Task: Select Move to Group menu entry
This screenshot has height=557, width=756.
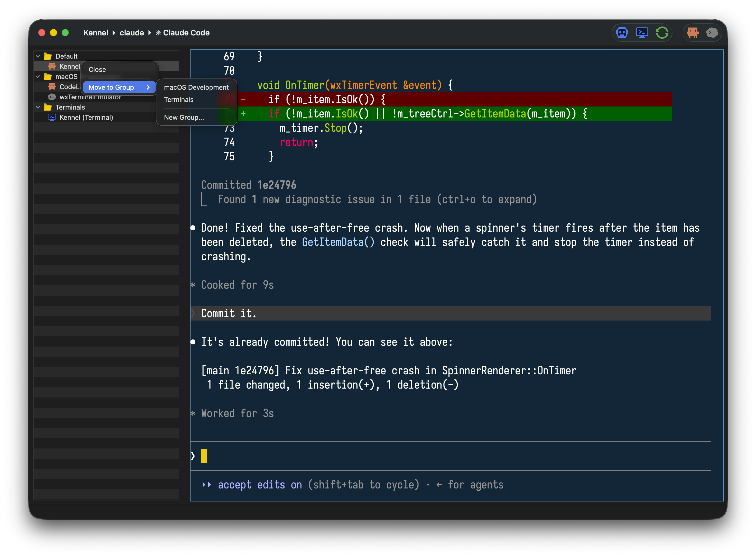Action: tap(119, 87)
